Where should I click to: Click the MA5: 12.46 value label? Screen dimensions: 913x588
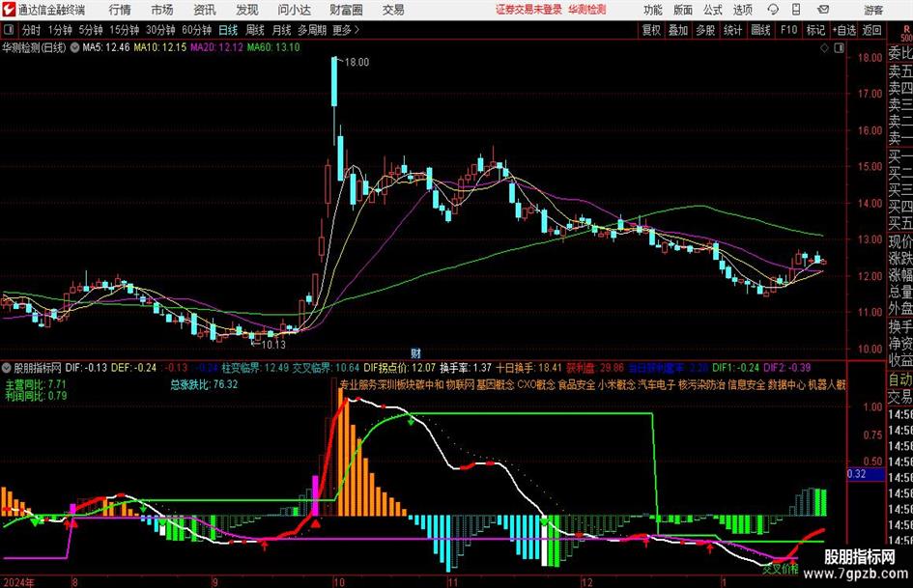(x=106, y=47)
